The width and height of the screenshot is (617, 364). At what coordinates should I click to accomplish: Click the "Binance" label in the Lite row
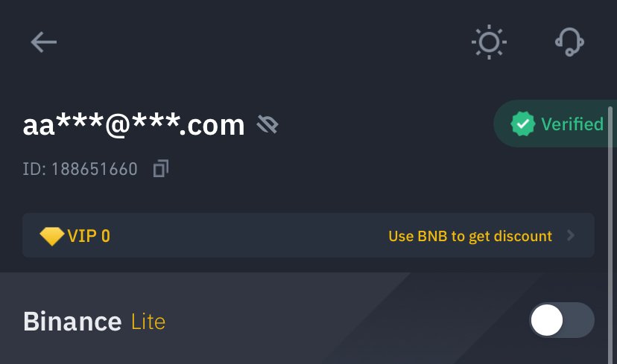(72, 322)
